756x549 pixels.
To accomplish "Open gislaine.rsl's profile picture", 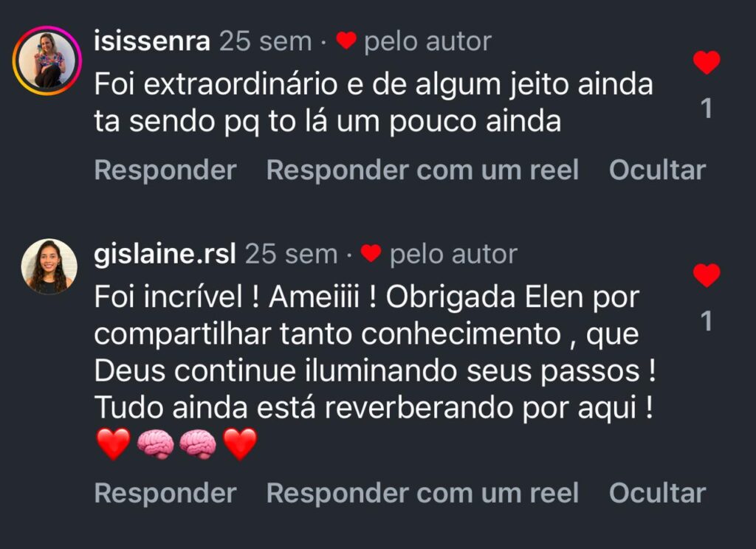I will (x=49, y=266).
